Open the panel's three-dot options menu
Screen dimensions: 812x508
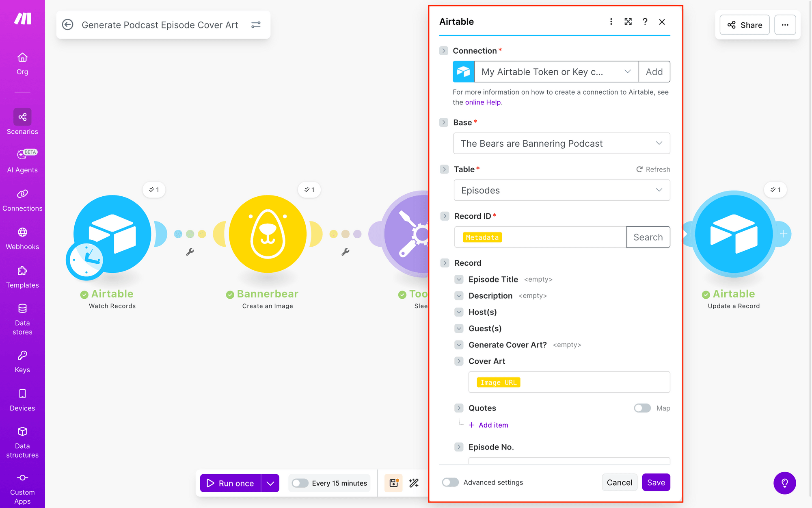coord(611,22)
